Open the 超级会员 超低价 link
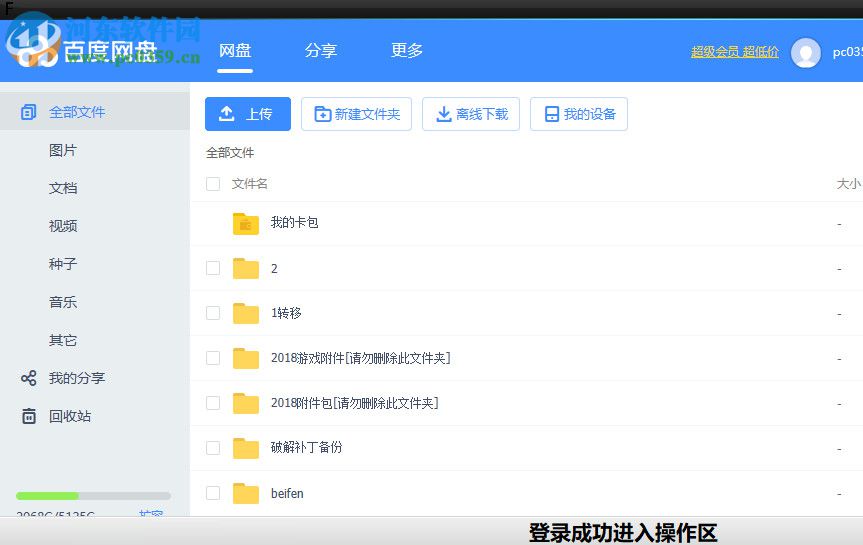The width and height of the screenshot is (863, 545). click(x=735, y=52)
